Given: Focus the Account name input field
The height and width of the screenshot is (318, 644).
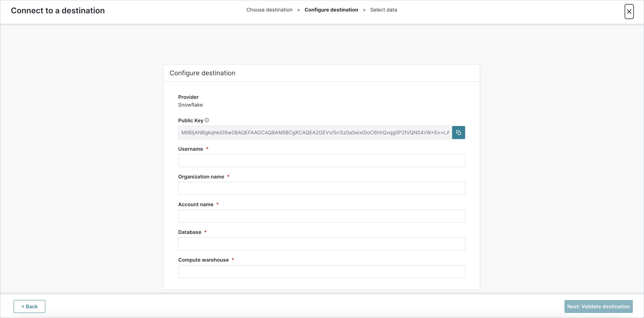Looking at the screenshot, I should click(x=321, y=216).
